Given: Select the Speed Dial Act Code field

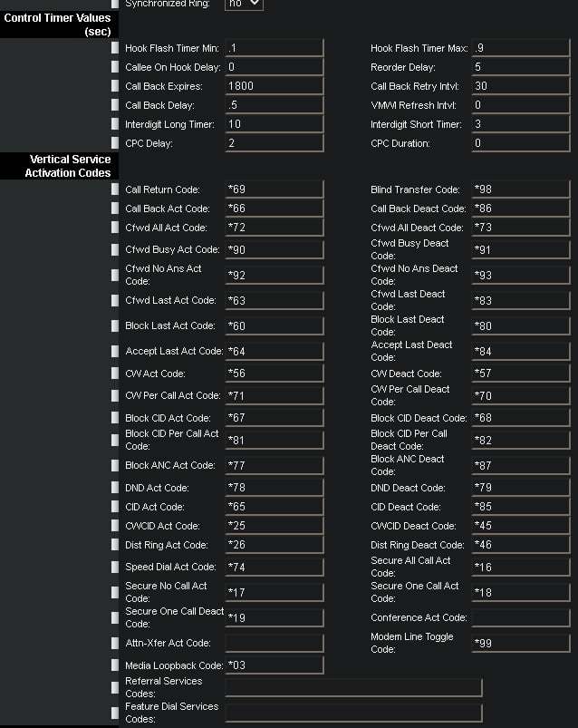Looking at the screenshot, I should pos(274,567).
